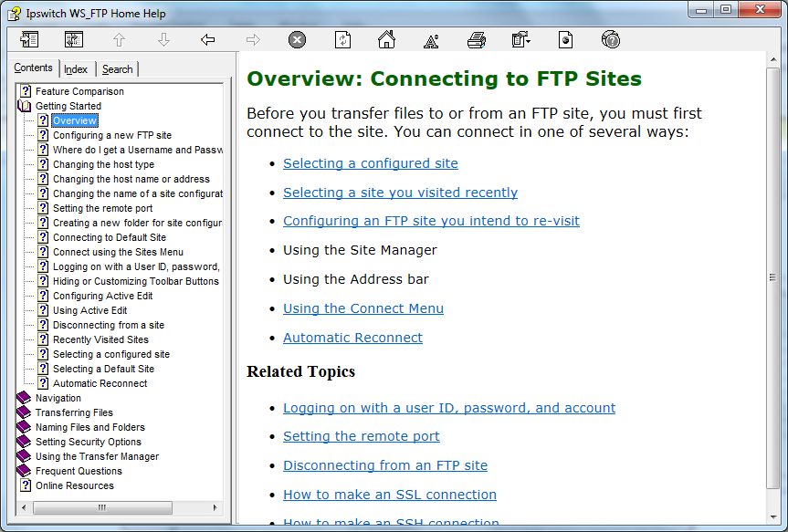The height and width of the screenshot is (532, 788).
Task: Click the question icon beside Logging on with a User ID
Action: click(43, 266)
